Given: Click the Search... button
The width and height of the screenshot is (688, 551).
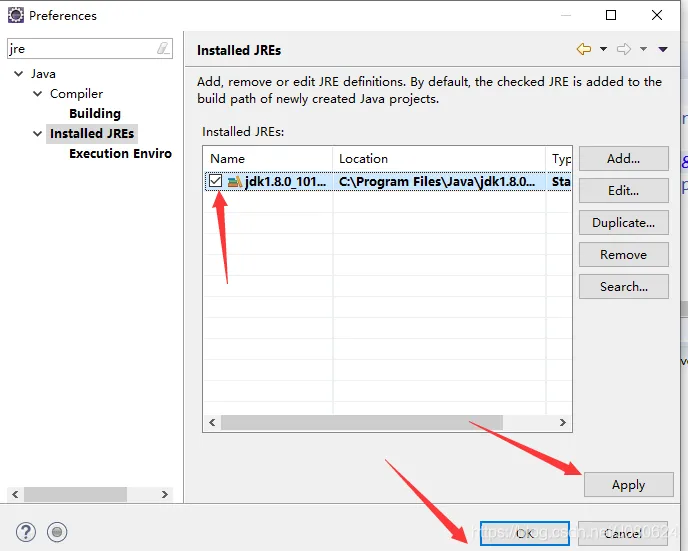Looking at the screenshot, I should click(624, 286).
